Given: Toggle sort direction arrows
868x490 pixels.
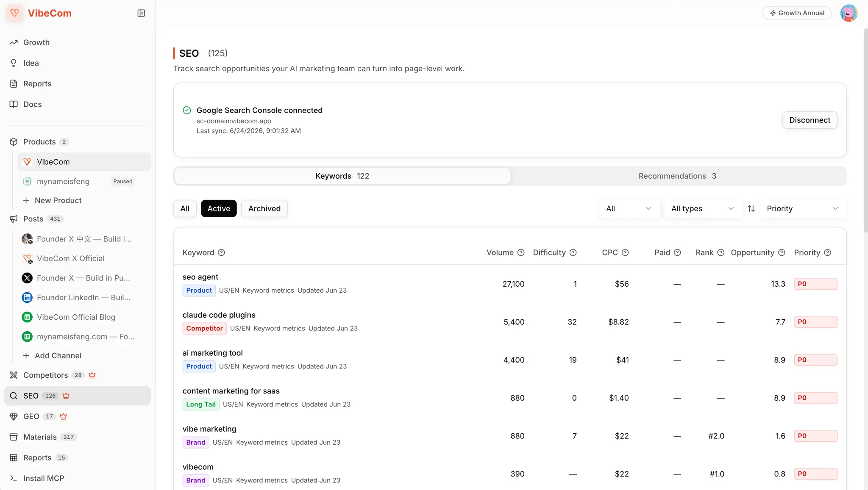Looking at the screenshot, I should [x=751, y=208].
